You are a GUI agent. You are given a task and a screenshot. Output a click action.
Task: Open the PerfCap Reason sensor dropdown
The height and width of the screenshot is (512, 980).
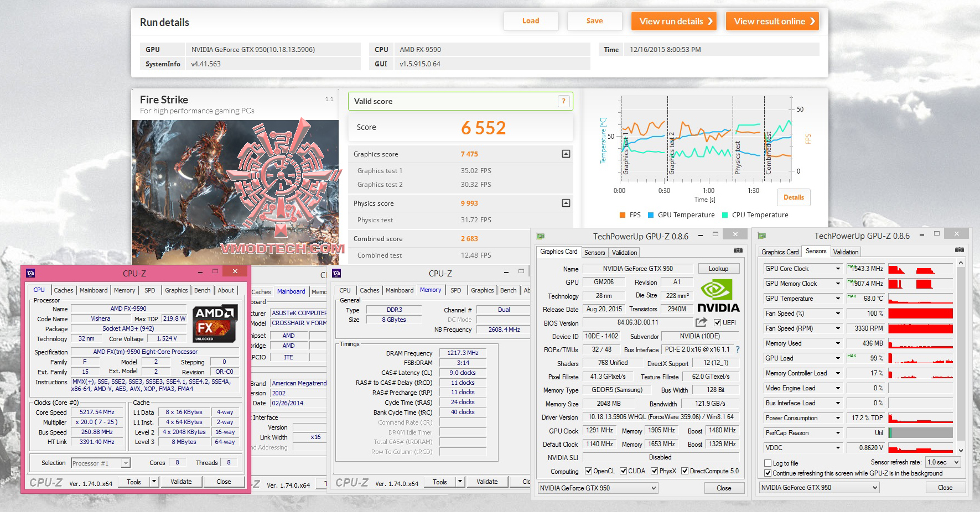(x=838, y=433)
